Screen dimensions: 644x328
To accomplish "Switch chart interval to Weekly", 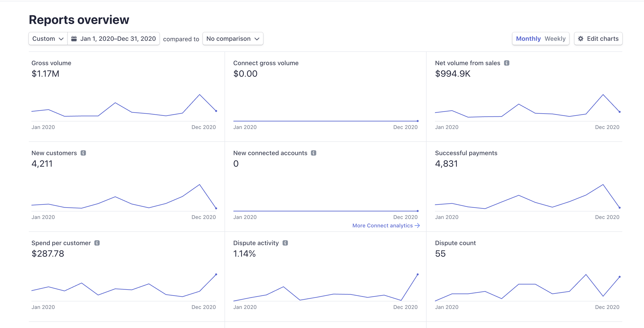I will pos(555,39).
